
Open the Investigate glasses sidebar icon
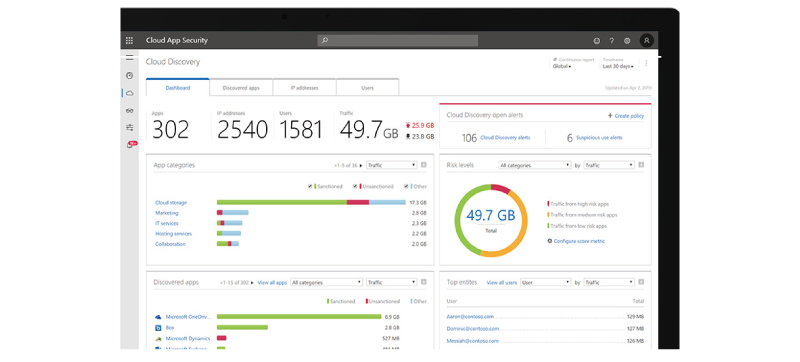coord(130,111)
